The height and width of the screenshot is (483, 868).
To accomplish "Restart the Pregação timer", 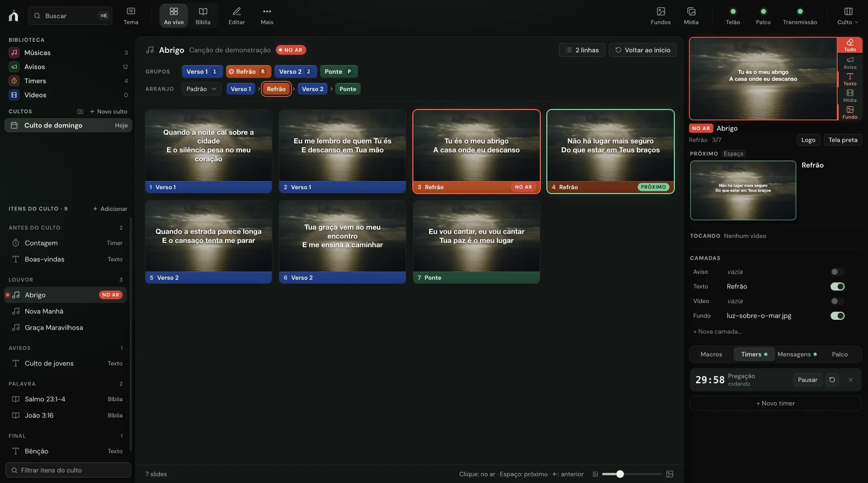I will coord(832,380).
